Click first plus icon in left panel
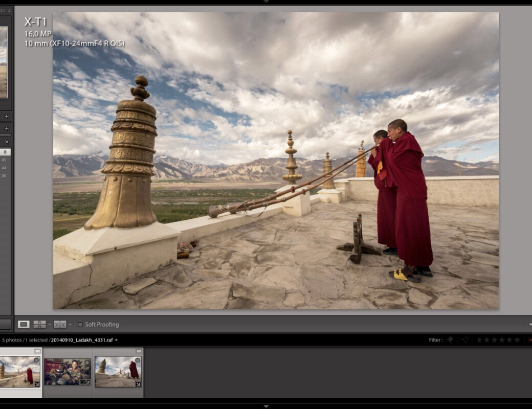532x409 pixels. pos(7,117)
